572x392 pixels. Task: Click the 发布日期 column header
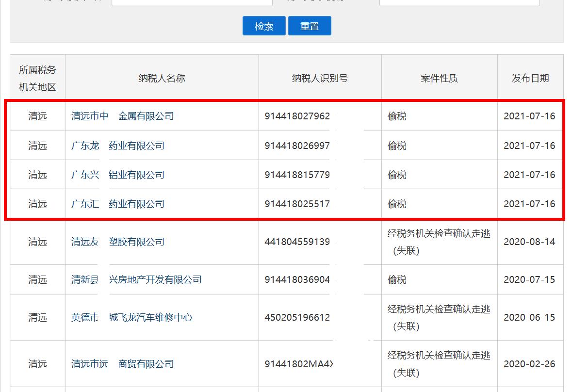pos(530,77)
